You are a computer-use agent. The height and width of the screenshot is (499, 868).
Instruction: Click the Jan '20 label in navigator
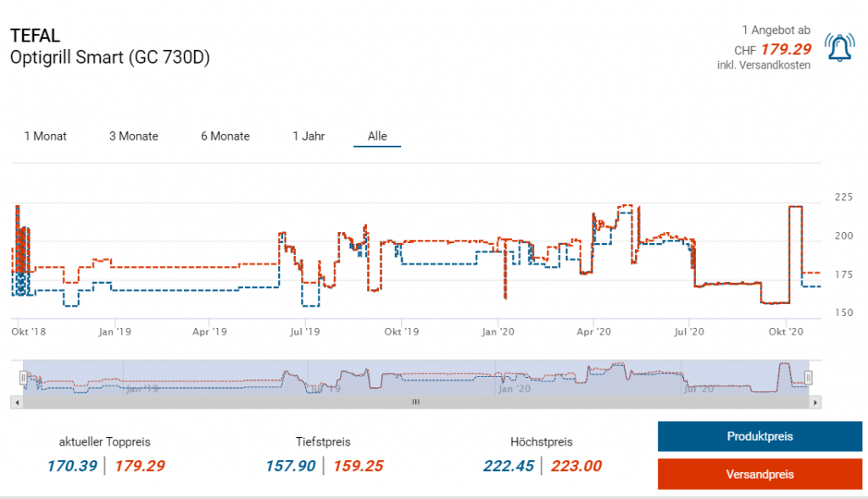pos(515,389)
